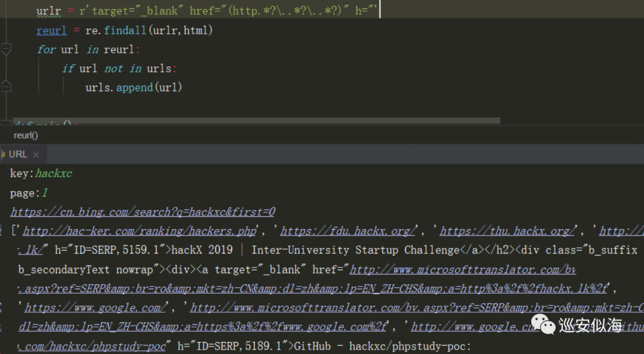This screenshot has width=644, height=354.
Task: Click 'hackX 2019 | Inter-University Startup Challenge' text
Action: (315, 250)
